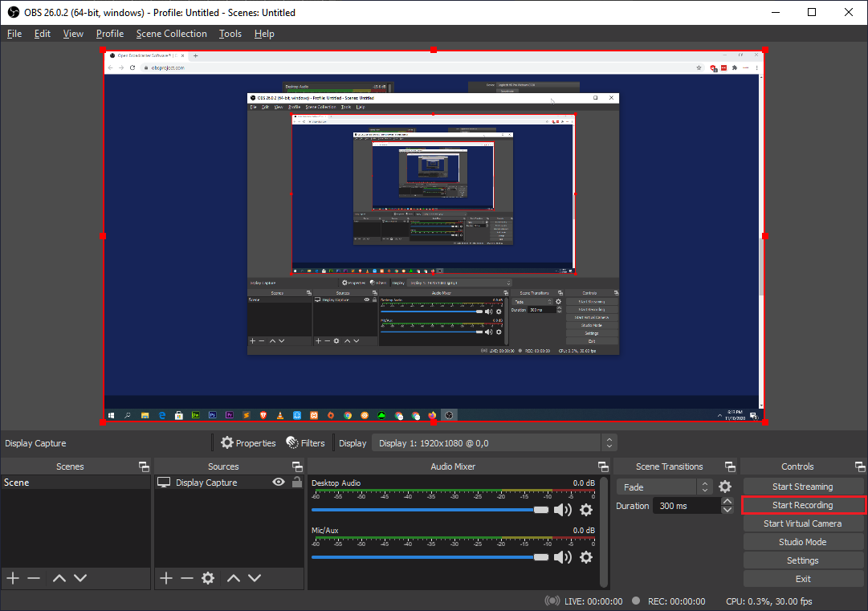Decrease transition Duration with down arrow
Image resolution: width=868 pixels, height=611 pixels.
[727, 510]
